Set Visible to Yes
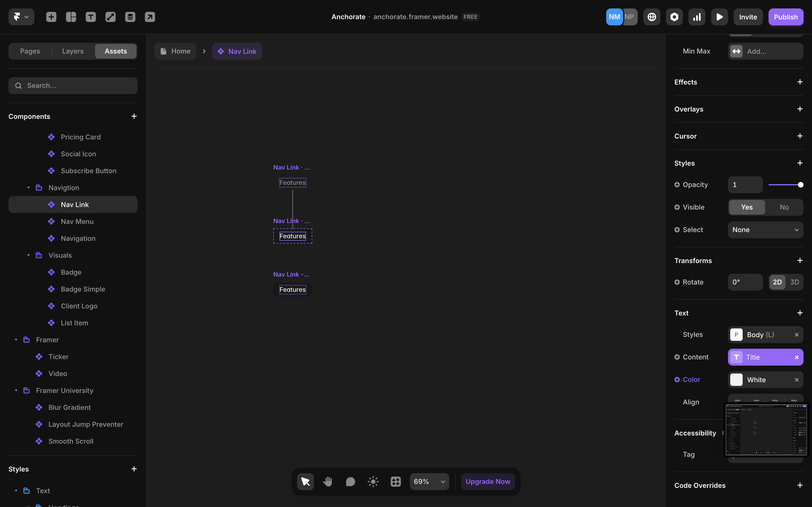 747,207
